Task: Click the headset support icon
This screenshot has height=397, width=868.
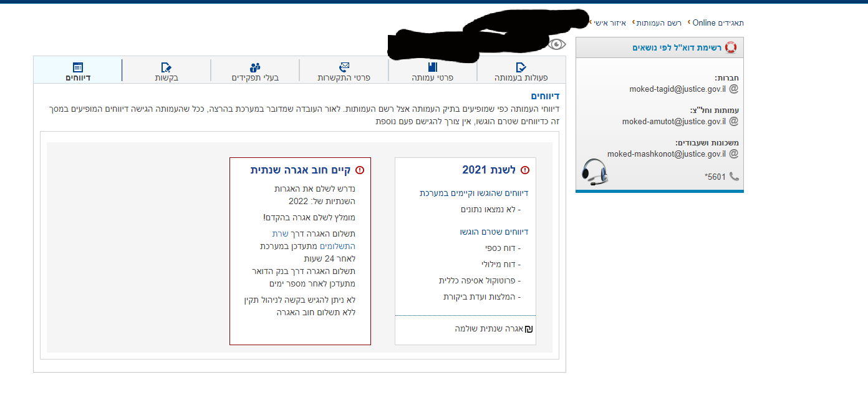Action: 596,172
